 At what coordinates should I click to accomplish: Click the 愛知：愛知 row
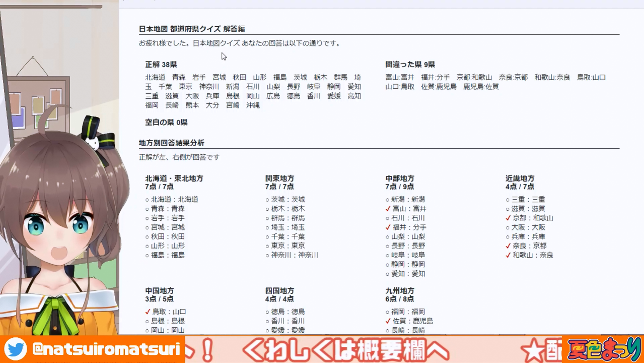405,274
